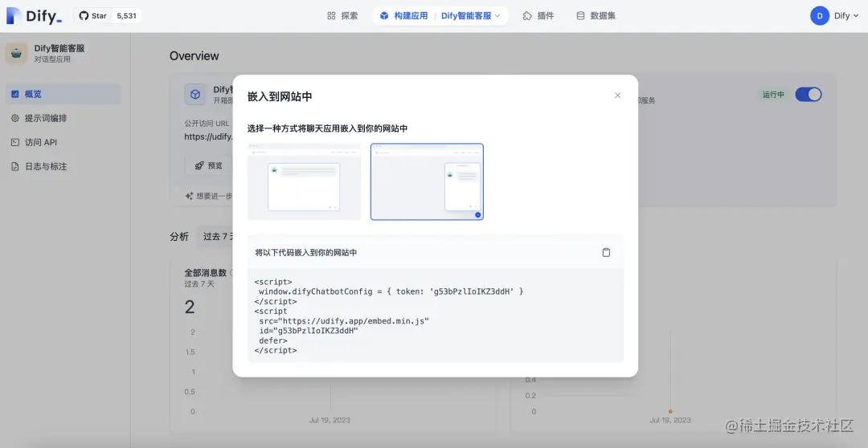The image size is (868, 448).
Task: Click the 全部消息数 chart title
Action: pyautogui.click(x=206, y=273)
